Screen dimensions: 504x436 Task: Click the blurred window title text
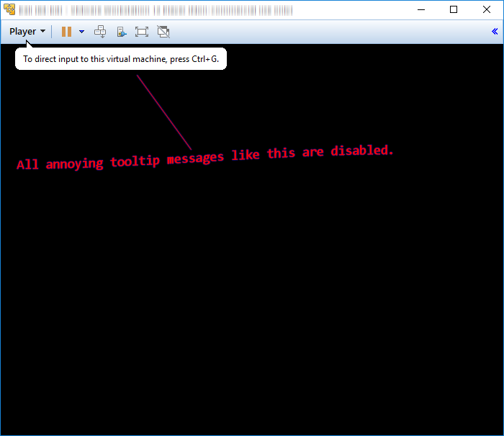click(x=155, y=10)
